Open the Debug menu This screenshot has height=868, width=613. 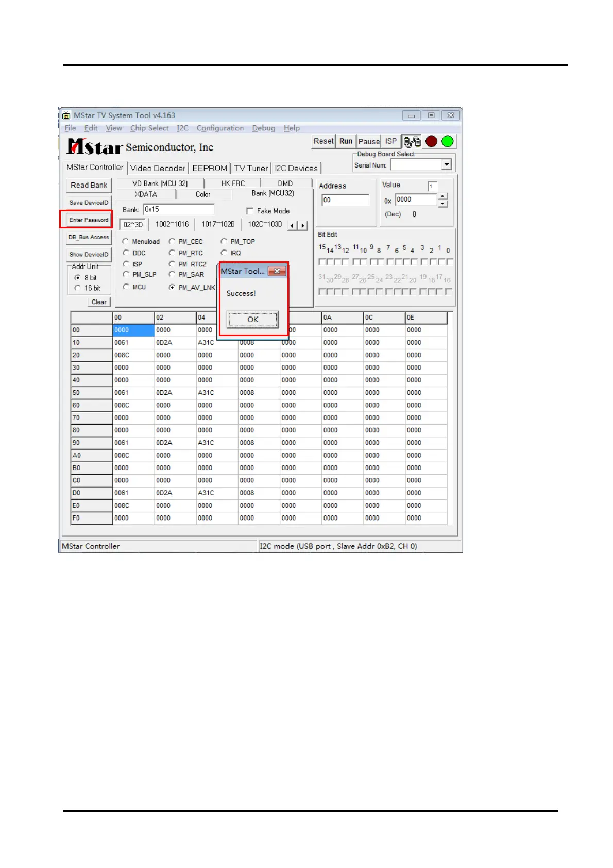pos(264,128)
